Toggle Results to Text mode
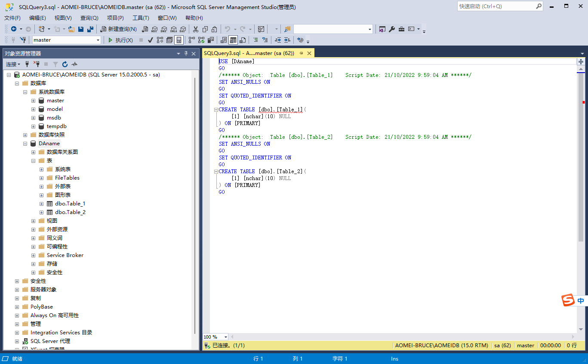This screenshot has height=364, width=588. pos(224,40)
